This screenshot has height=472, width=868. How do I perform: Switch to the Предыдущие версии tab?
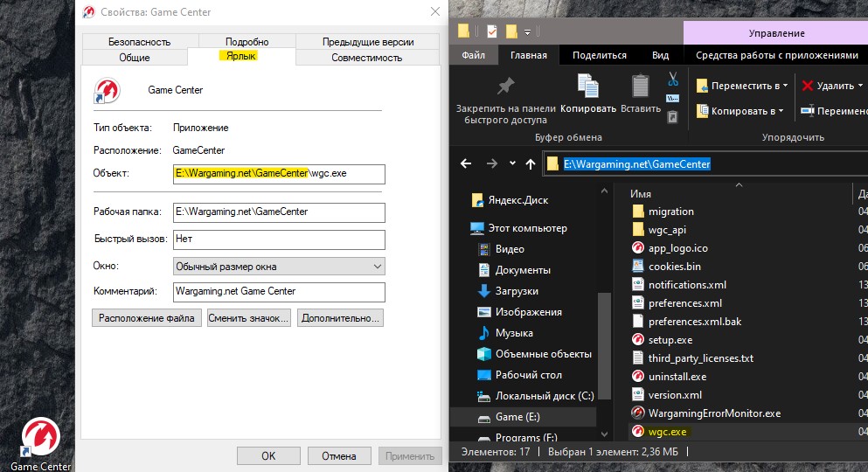368,41
